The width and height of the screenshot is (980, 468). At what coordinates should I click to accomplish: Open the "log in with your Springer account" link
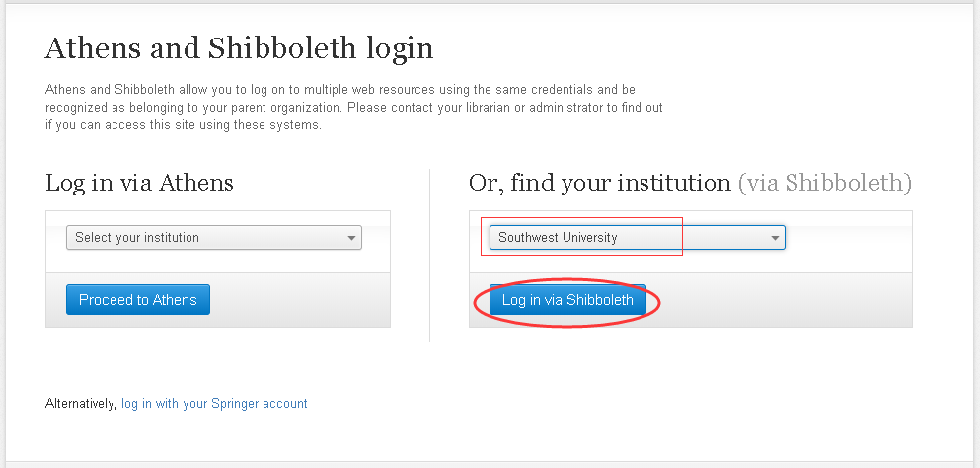point(214,404)
